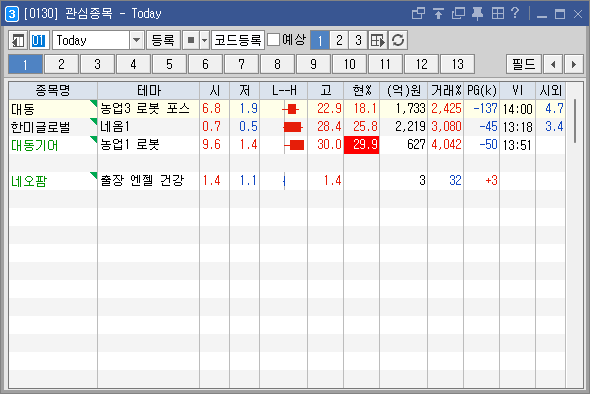Switch to view preset 3

(358, 40)
